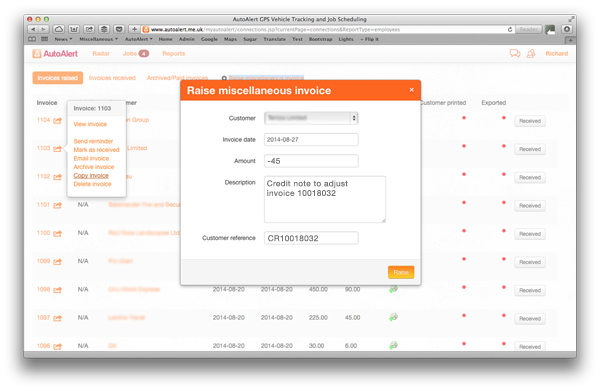The width and height of the screenshot is (600, 391).
Task: Open the Reader view button
Action: pyautogui.click(x=528, y=29)
